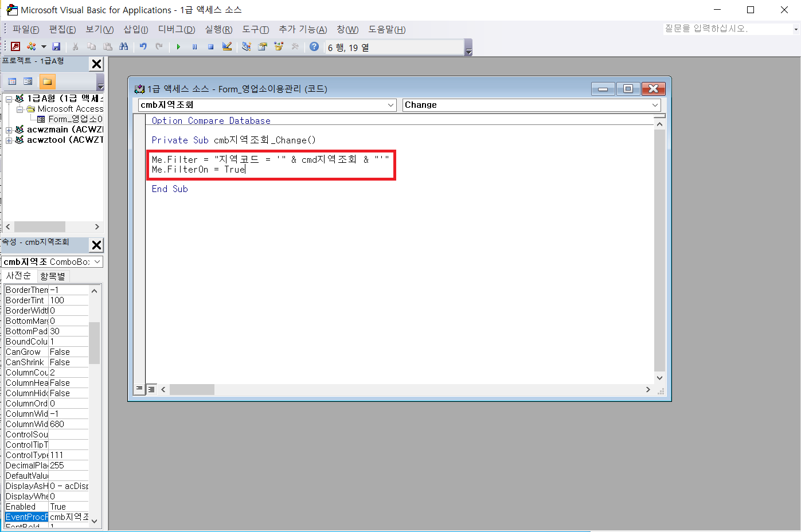This screenshot has width=801, height=532.
Task: Close the 프로젝트 project panel
Action: 97,64
